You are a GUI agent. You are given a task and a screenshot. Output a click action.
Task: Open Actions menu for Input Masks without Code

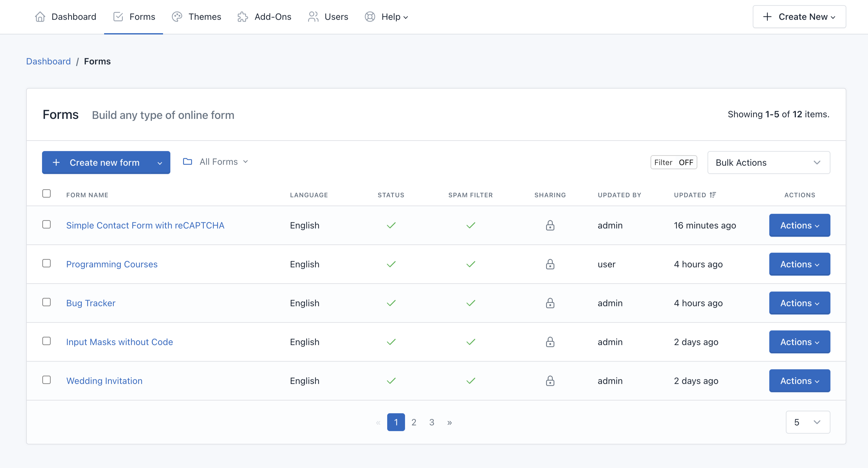click(799, 342)
